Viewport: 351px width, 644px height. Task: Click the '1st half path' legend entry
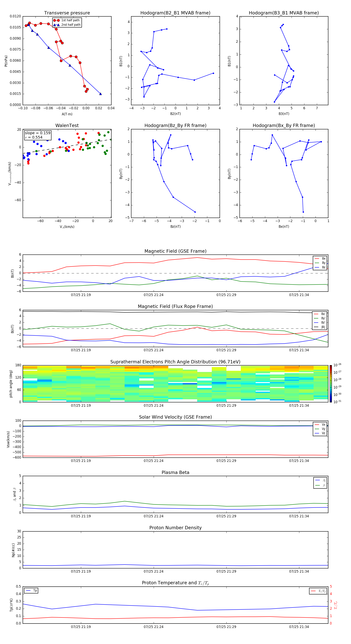click(x=66, y=20)
